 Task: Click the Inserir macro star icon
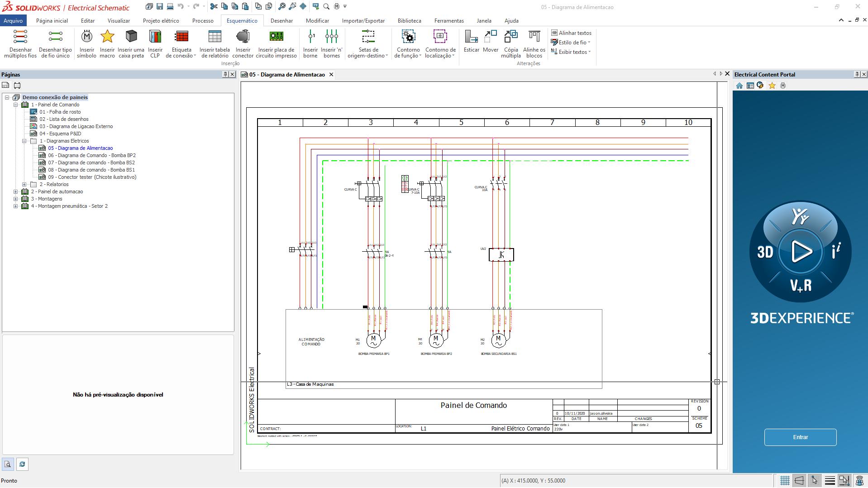tap(107, 36)
